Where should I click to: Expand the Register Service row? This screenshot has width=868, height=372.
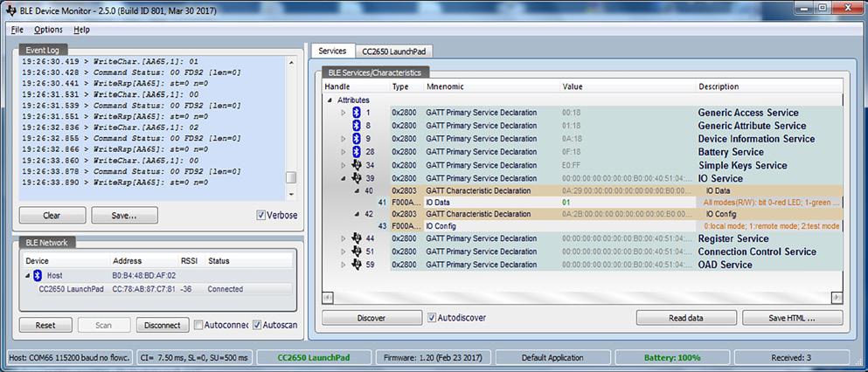[x=344, y=238]
